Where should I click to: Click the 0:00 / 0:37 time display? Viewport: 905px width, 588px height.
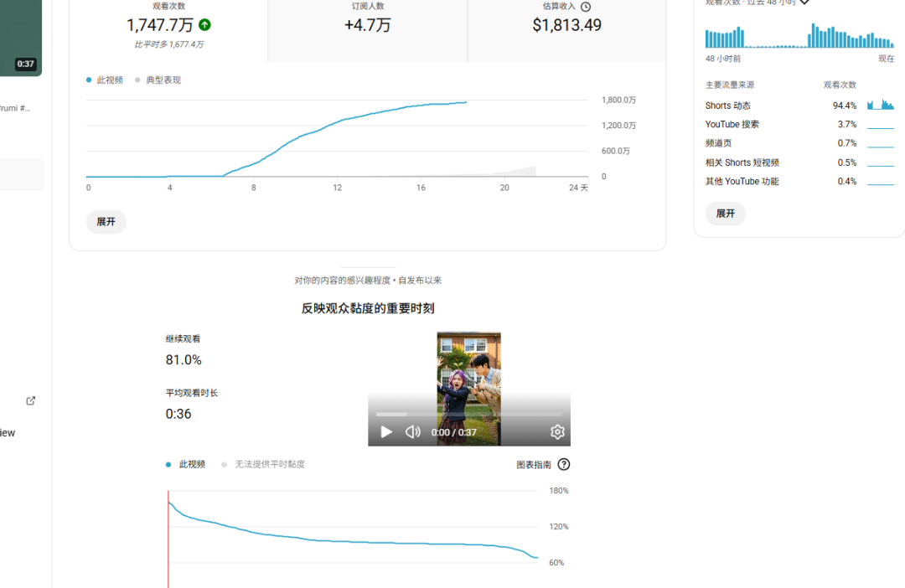tap(453, 432)
